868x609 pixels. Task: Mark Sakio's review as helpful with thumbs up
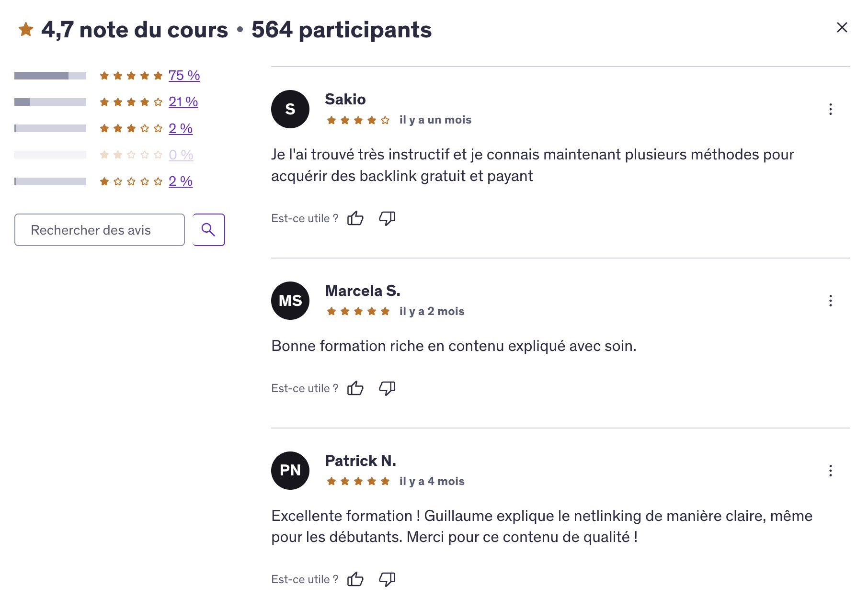[355, 218]
